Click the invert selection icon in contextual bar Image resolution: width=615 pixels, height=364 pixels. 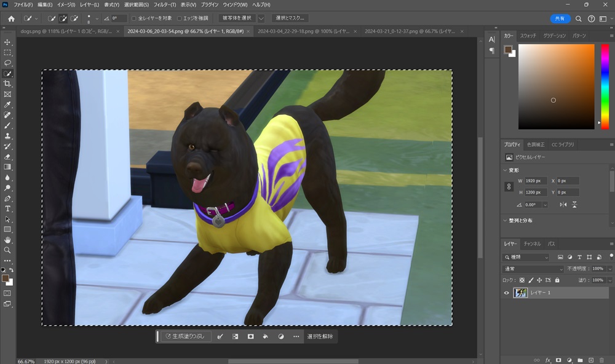click(235, 336)
